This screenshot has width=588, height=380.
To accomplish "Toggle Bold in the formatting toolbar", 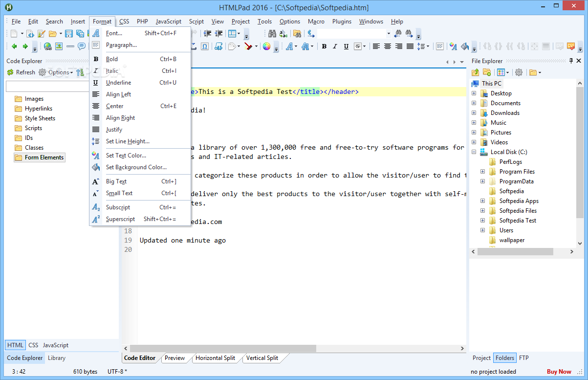I will (x=324, y=46).
